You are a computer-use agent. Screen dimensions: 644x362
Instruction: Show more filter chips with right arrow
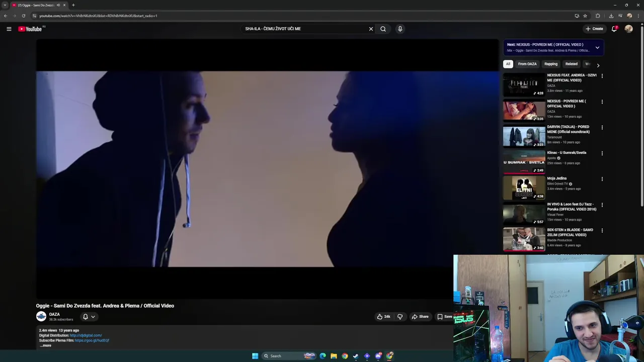click(598, 65)
